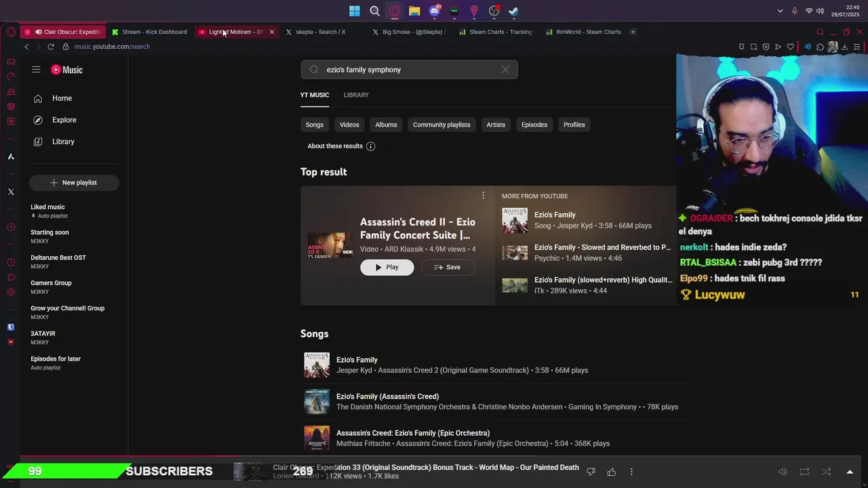Open File Explorer from the taskbar
The image size is (868, 488).
point(414,11)
